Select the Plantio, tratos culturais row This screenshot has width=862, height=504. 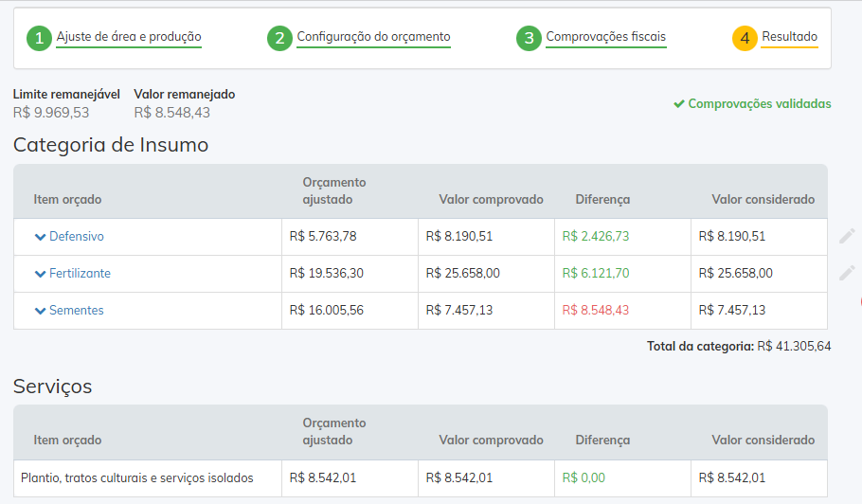[137, 477]
